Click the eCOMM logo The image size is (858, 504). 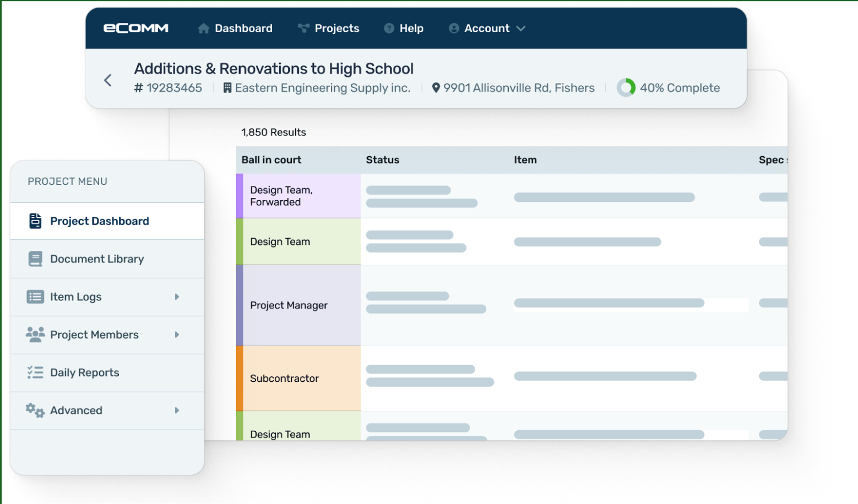(135, 28)
